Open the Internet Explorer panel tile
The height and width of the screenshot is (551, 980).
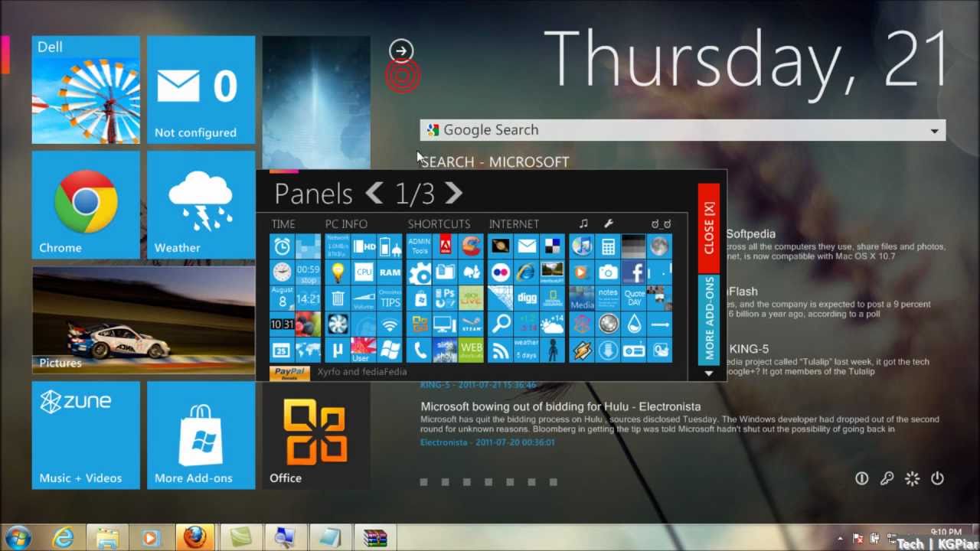(x=527, y=272)
